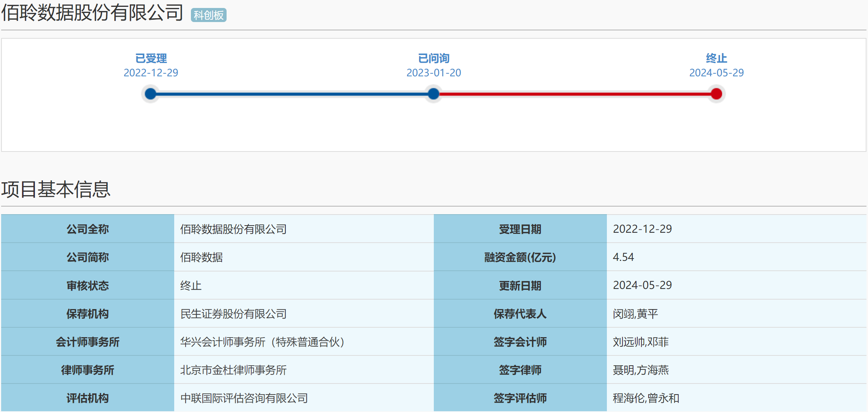This screenshot has width=868, height=412.
Task: Click 北京市金杜律师事务所 value
Action: pyautogui.click(x=233, y=370)
